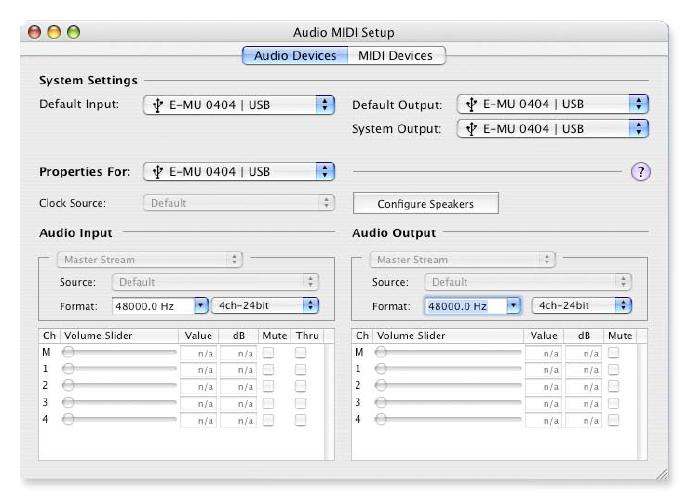Click the green zoom window button
Screen dimensions: 685x492
73,32
